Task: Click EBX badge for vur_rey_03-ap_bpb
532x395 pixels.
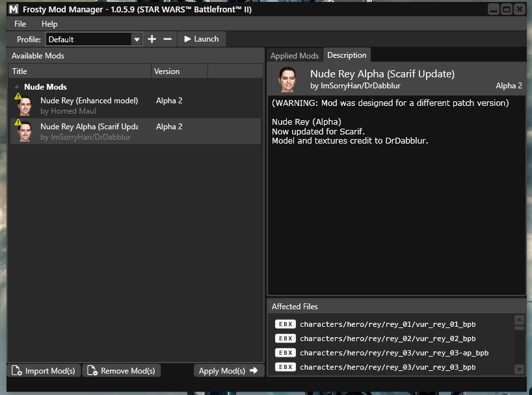Action: point(286,353)
